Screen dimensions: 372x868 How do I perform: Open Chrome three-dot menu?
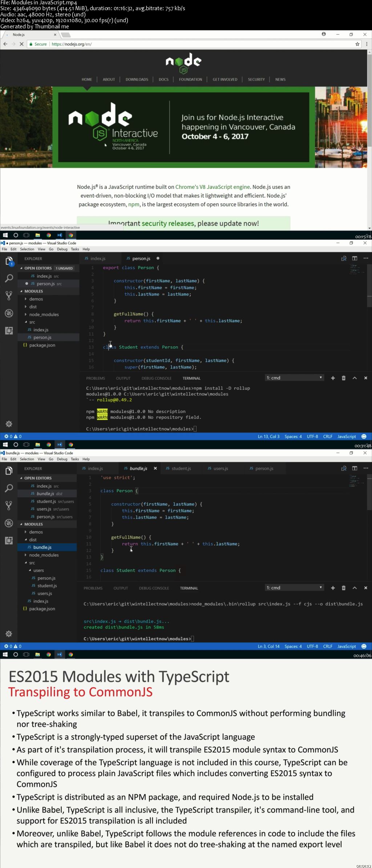pyautogui.click(x=367, y=44)
